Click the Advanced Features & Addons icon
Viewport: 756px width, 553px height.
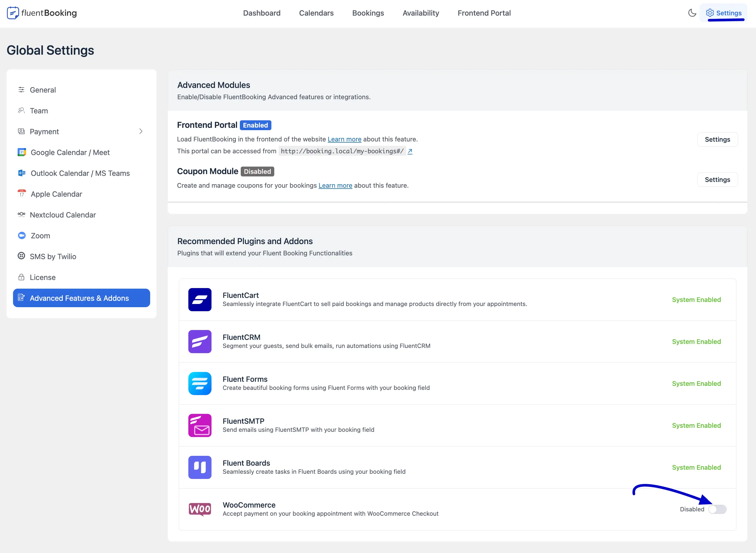coord(21,298)
